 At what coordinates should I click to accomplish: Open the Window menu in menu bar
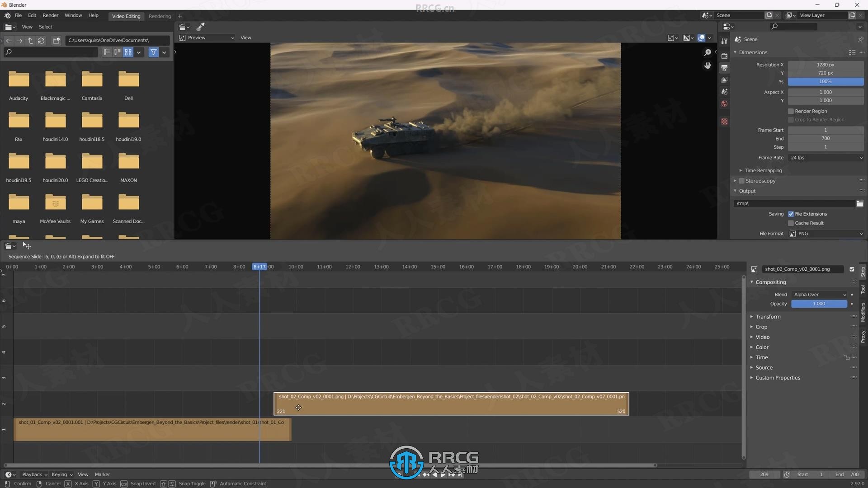71,15
